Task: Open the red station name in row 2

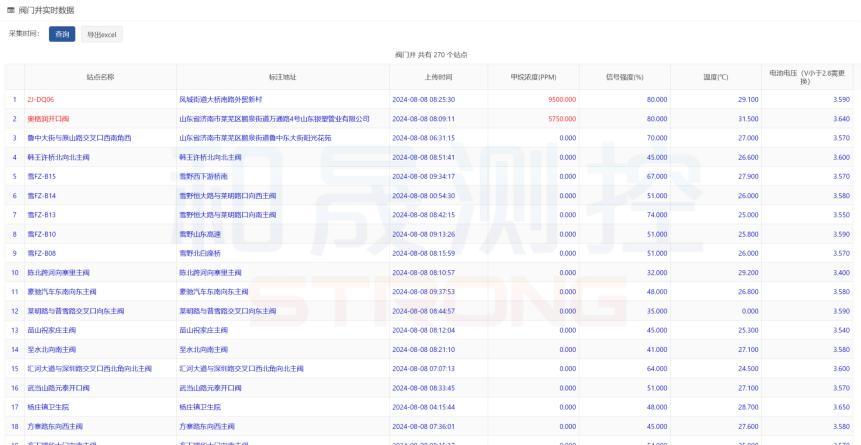Action: click(48, 119)
